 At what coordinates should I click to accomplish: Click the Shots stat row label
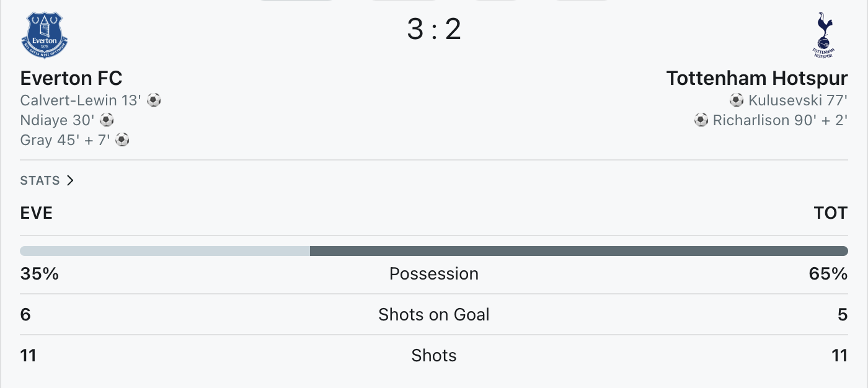pos(434,356)
